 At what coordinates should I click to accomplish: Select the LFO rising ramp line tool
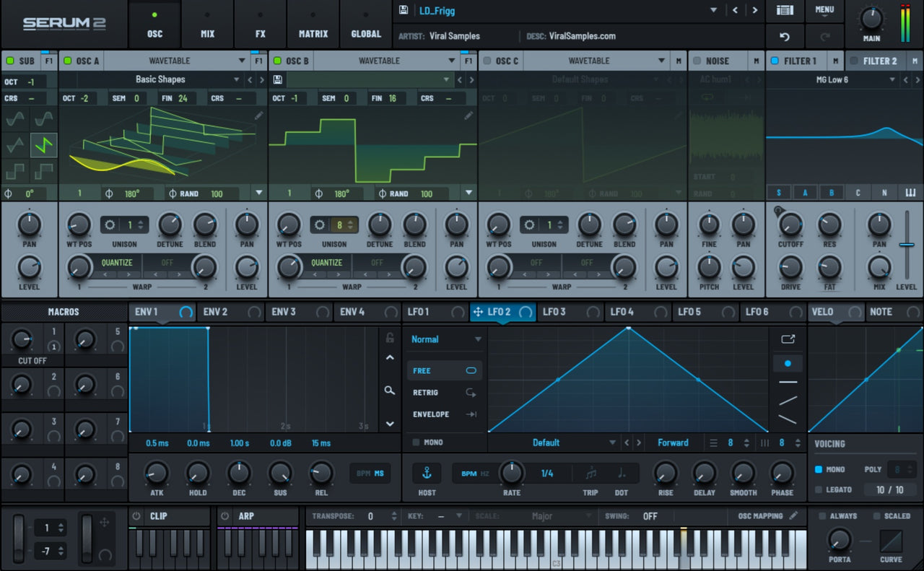pos(788,400)
